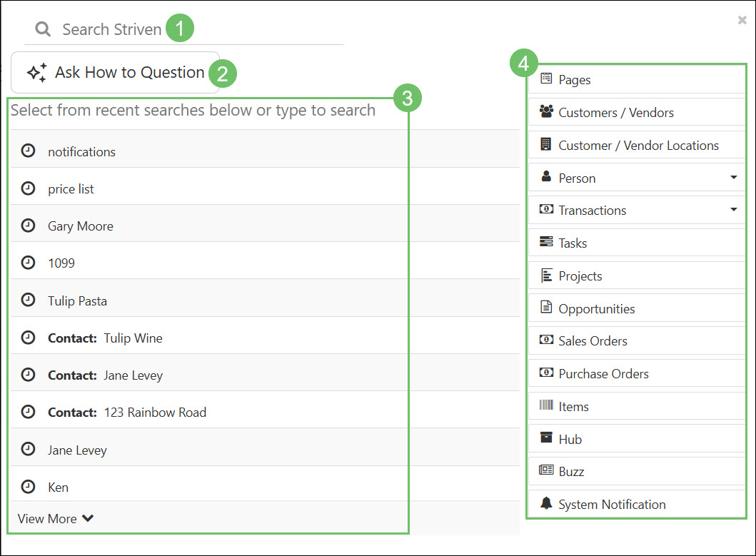This screenshot has width=756, height=556.
Task: Click the Ask How to Question button
Action: pyautogui.click(x=115, y=72)
